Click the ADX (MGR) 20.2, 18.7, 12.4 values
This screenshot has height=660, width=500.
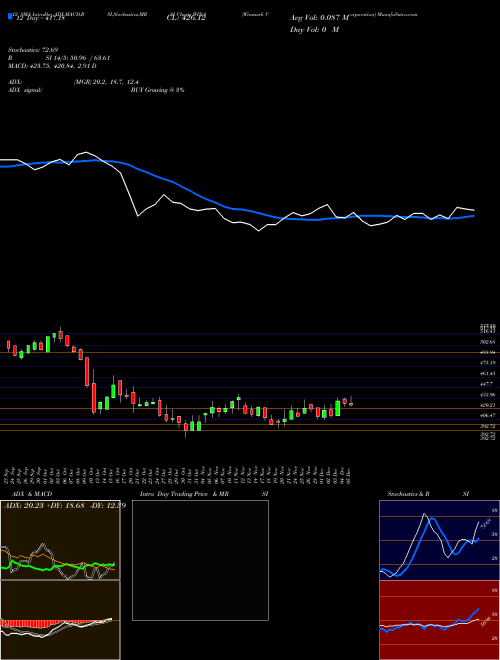tap(106, 82)
